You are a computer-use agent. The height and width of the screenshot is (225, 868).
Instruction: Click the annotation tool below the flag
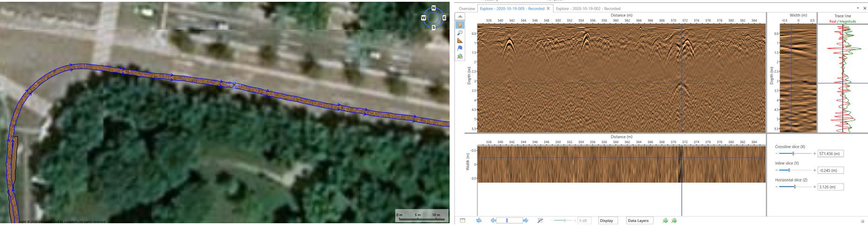click(x=460, y=57)
